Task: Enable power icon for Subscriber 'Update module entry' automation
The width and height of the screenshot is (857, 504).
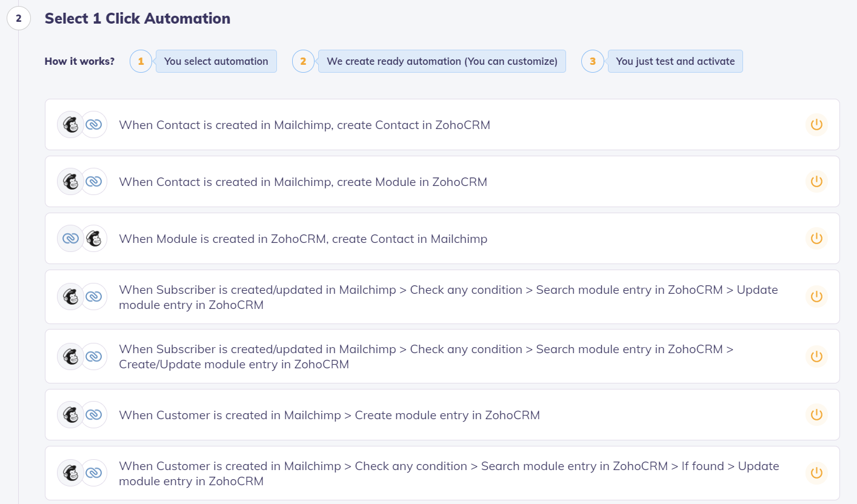Action: pos(816,297)
